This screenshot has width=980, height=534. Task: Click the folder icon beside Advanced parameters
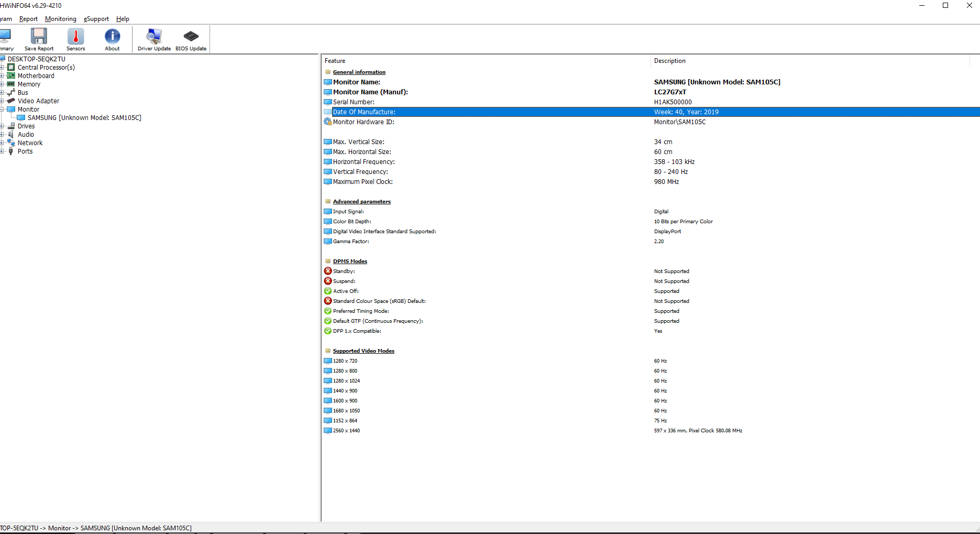tap(328, 201)
